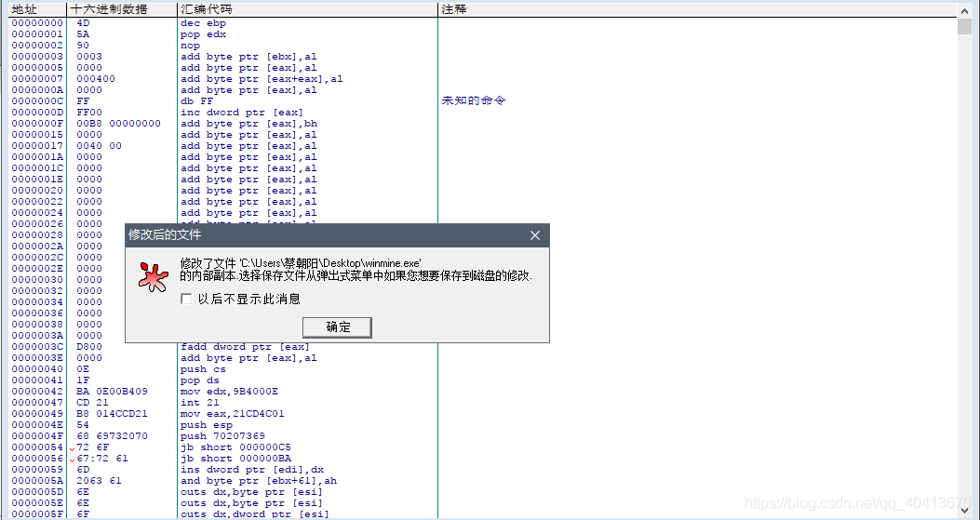The width and height of the screenshot is (980, 520).
Task: Click 'and byte ptr [ebx+61],ah' instruction
Action: coord(258,481)
